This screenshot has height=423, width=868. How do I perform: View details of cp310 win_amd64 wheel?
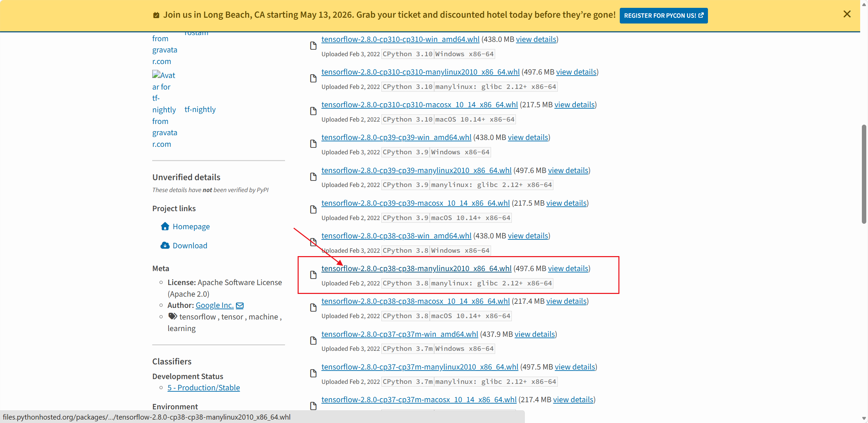pyautogui.click(x=536, y=39)
